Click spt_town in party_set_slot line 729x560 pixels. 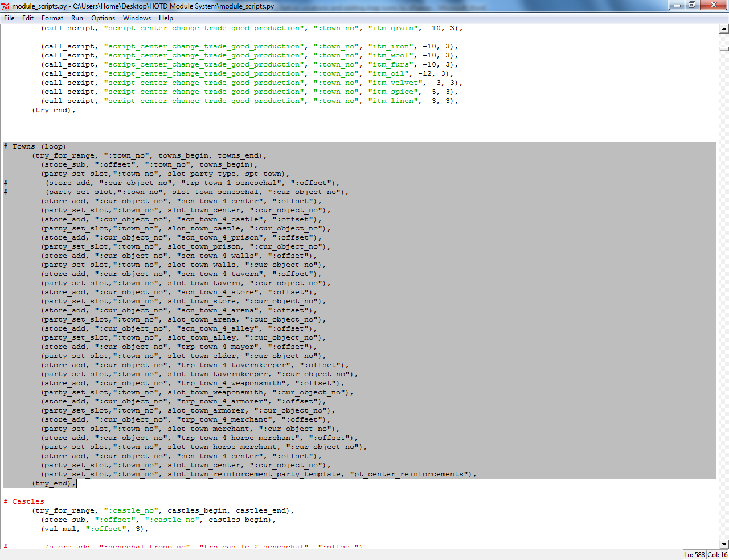pyautogui.click(x=263, y=174)
